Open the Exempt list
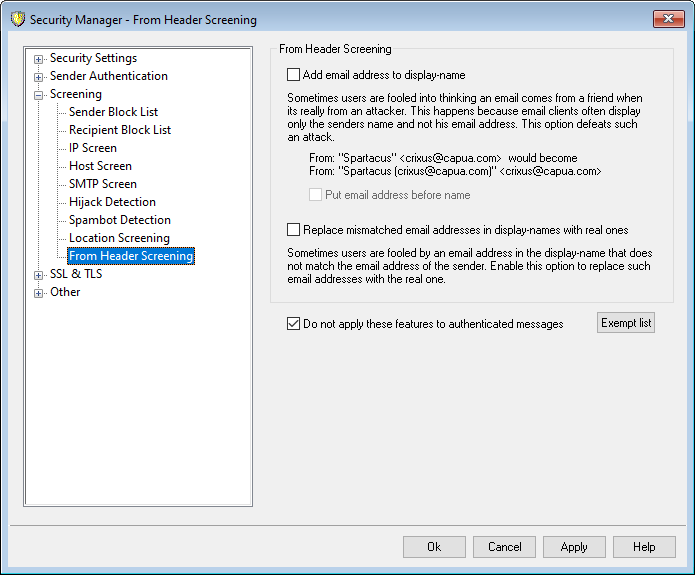 click(626, 323)
